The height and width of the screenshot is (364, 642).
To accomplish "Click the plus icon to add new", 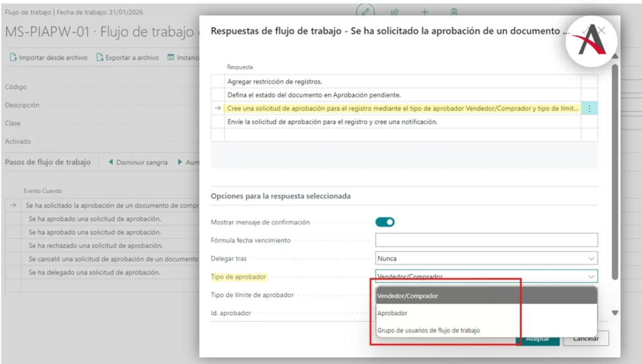I will [424, 12].
